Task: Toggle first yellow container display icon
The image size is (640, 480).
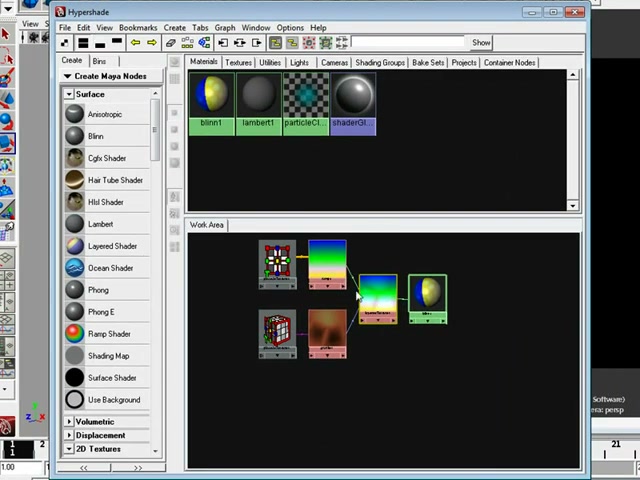Action: point(276,42)
